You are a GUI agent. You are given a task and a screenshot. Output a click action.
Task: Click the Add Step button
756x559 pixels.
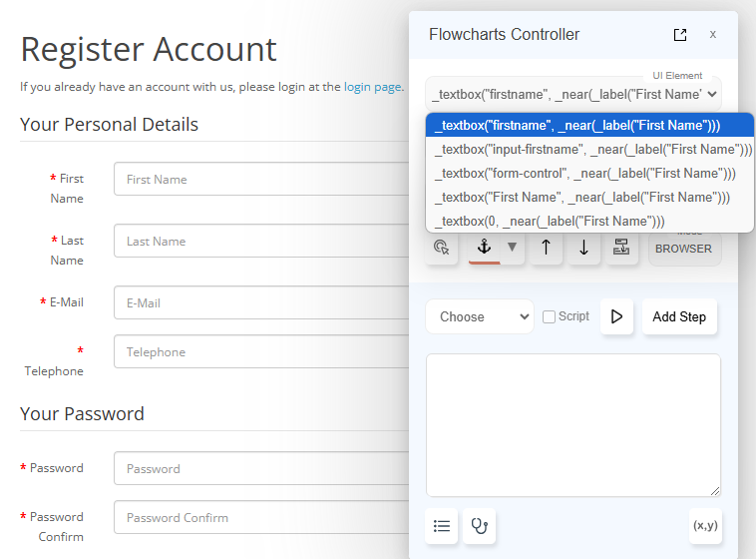point(678,316)
